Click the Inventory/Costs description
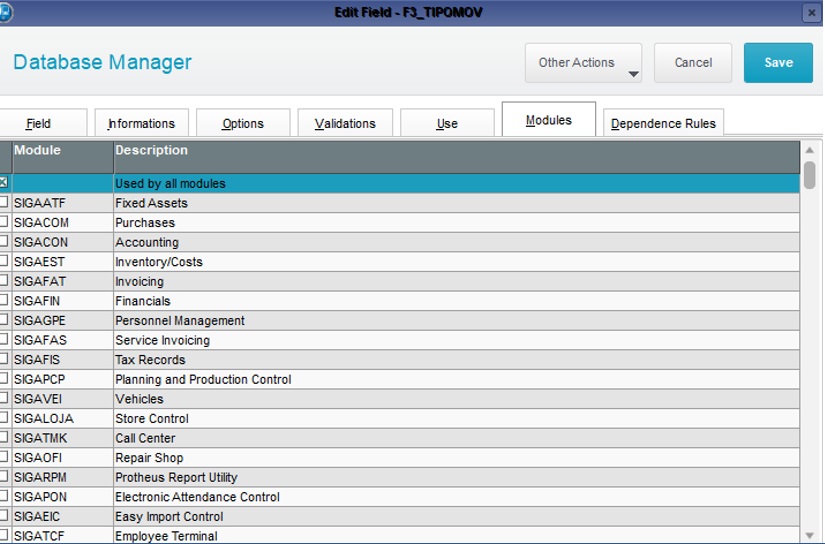This screenshot has width=825, height=544. [159, 262]
